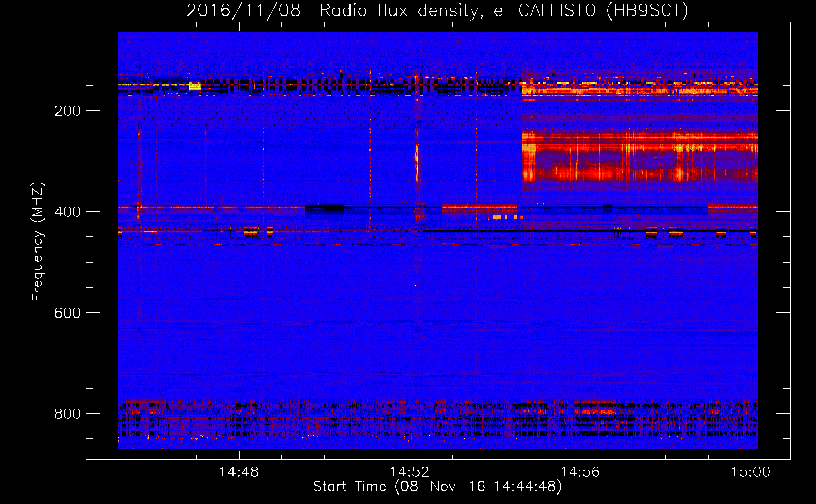The height and width of the screenshot is (504, 816).
Task: Click the "Start Time (08-Nov-16 14:44:48)" label
Action: pyautogui.click(x=437, y=487)
